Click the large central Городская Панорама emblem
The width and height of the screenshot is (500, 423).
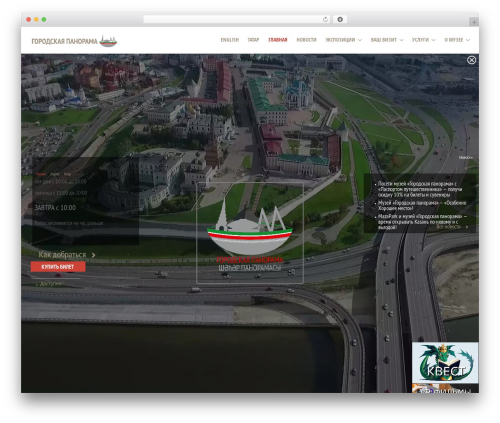click(250, 233)
